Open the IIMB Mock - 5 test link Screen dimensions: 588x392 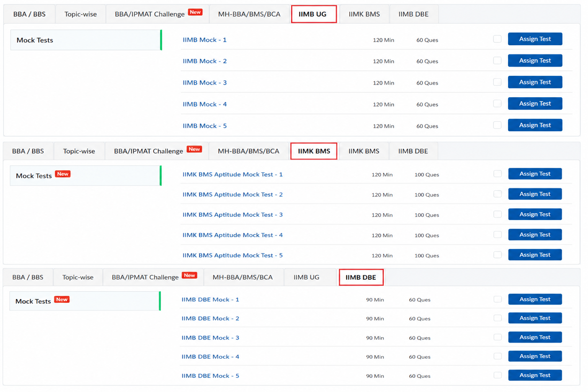point(204,126)
